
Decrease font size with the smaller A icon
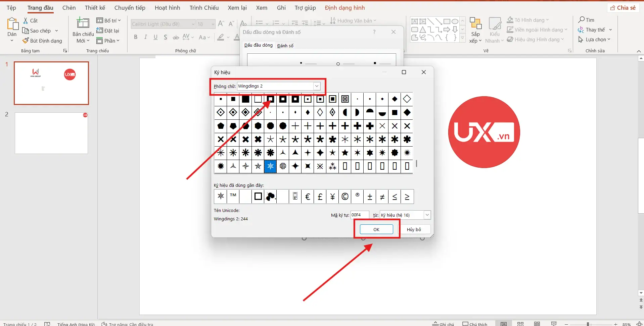click(231, 24)
